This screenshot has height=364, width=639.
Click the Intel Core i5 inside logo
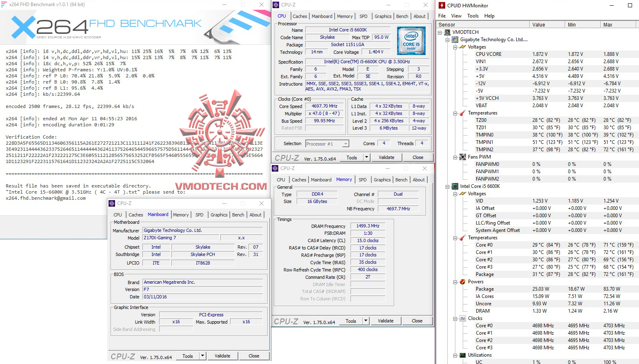[x=411, y=41]
